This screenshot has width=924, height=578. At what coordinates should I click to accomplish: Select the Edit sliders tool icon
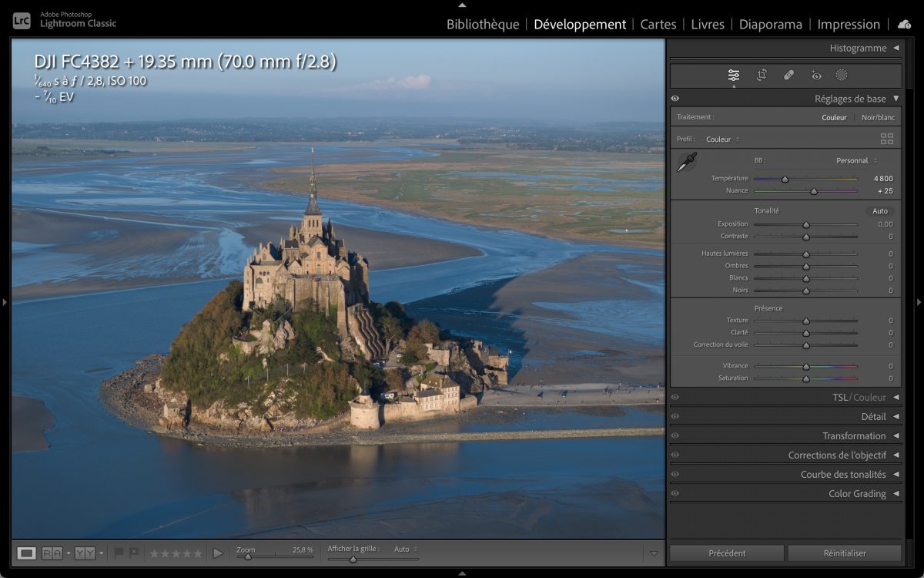[733, 75]
